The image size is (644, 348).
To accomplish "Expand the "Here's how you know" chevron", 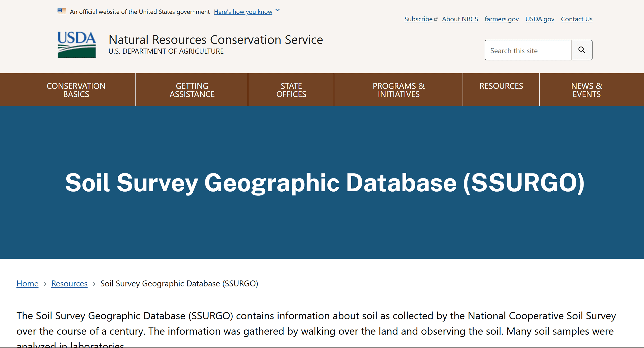I will pyautogui.click(x=278, y=11).
